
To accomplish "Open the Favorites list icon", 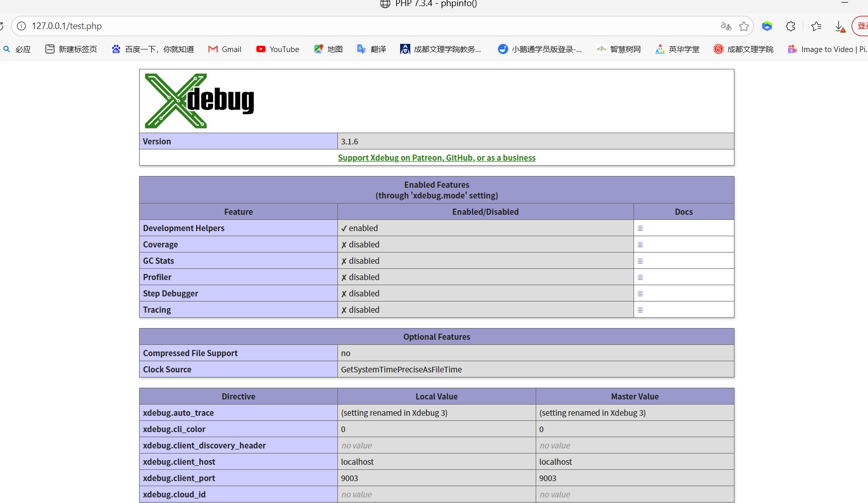I will [817, 26].
